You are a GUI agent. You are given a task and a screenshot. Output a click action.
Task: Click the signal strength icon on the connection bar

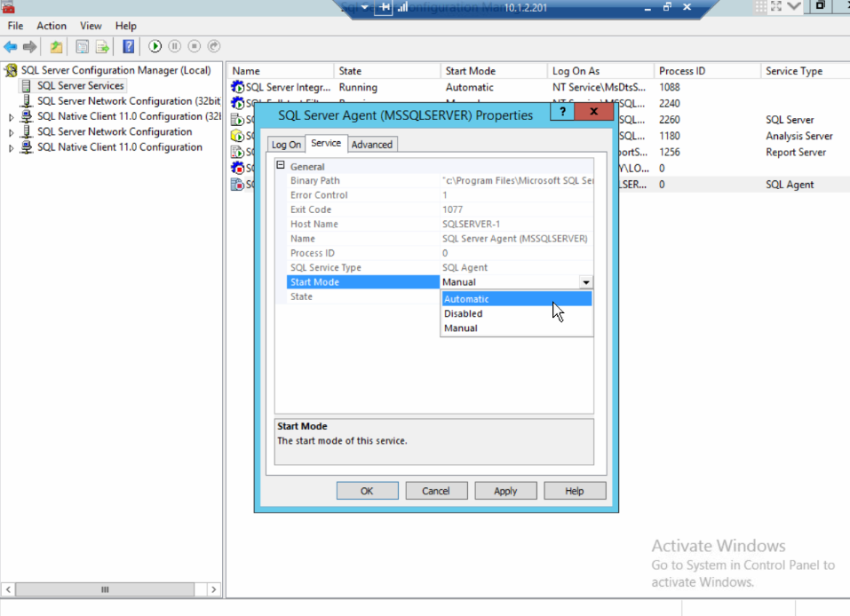pos(402,8)
